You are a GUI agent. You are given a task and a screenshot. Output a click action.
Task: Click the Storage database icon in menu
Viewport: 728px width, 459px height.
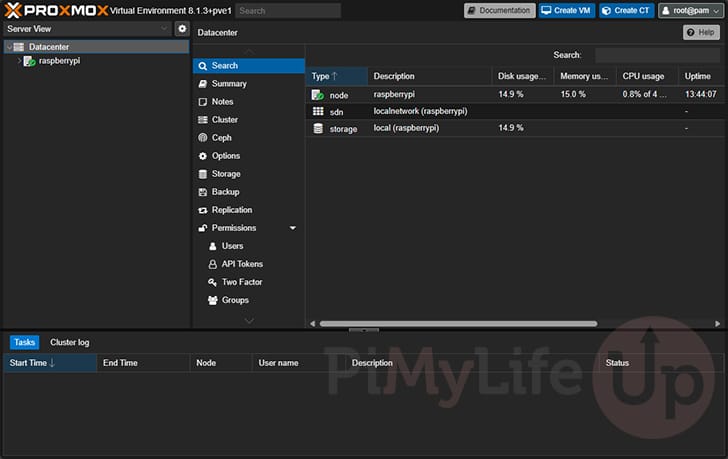(x=202, y=174)
